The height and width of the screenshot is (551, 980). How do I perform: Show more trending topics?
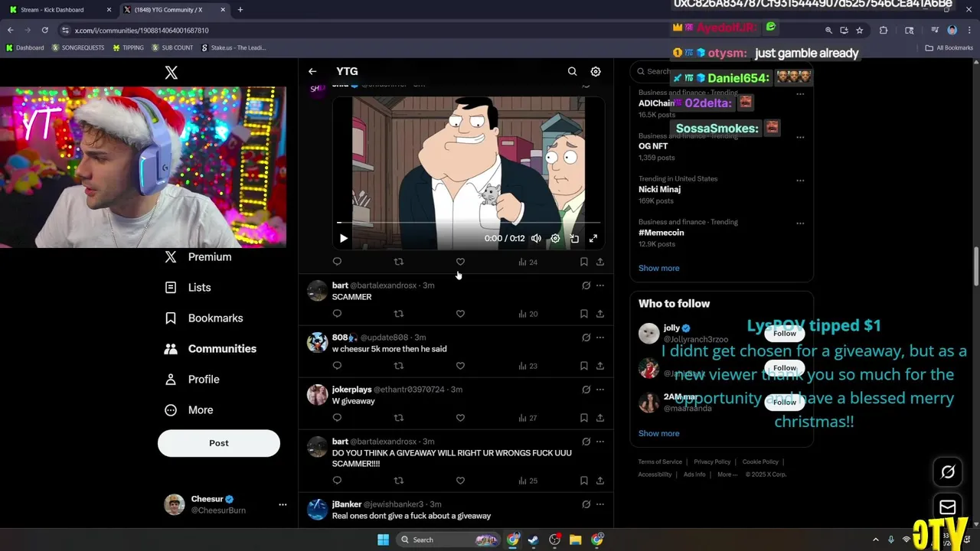[x=659, y=268]
